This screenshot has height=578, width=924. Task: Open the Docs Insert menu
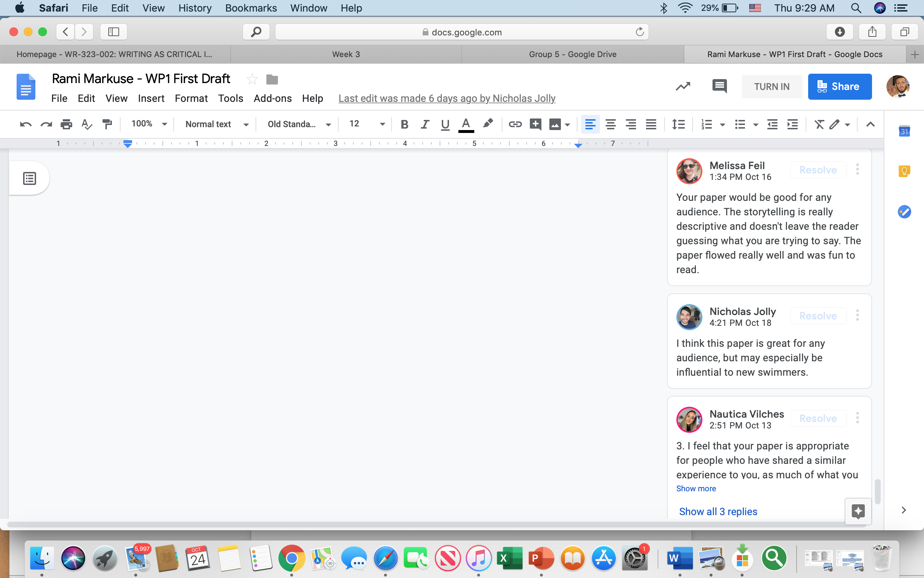pyautogui.click(x=151, y=98)
